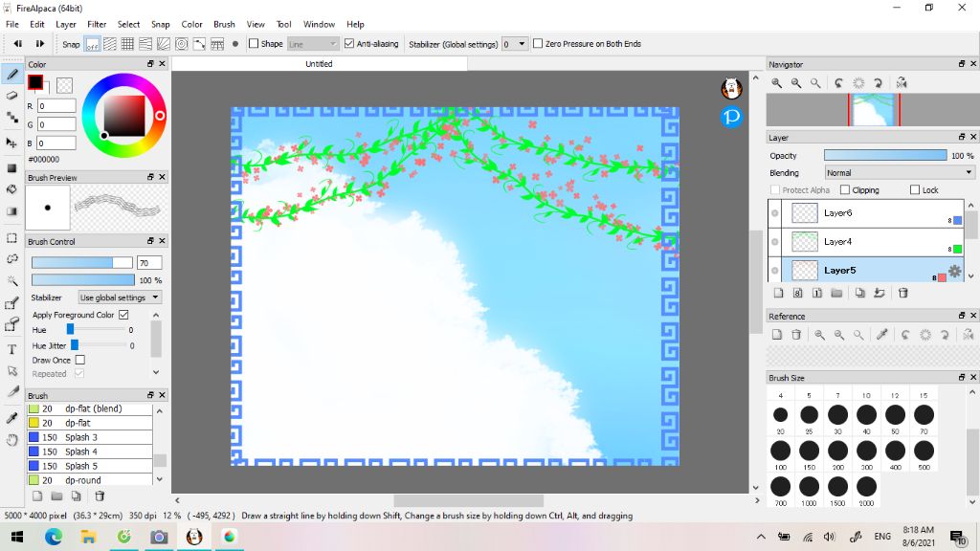Add a new layer in Layer panel
Image resolution: width=980 pixels, height=551 pixels.
point(778,293)
